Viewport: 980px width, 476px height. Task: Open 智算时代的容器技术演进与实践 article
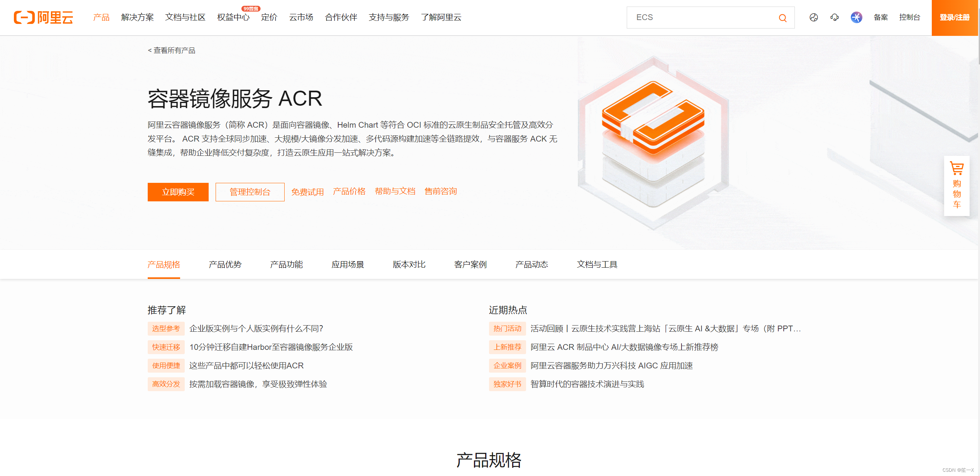[x=587, y=384]
